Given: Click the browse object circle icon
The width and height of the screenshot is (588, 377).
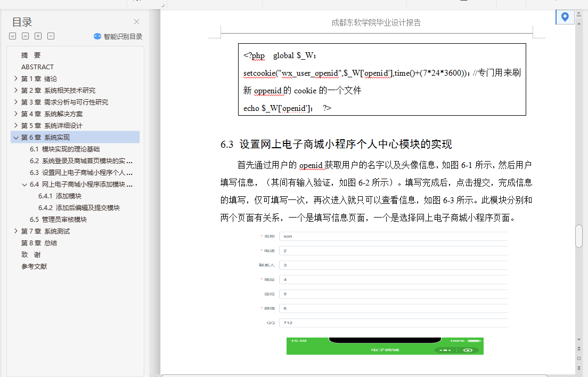Looking at the screenshot, I should 578,358.
